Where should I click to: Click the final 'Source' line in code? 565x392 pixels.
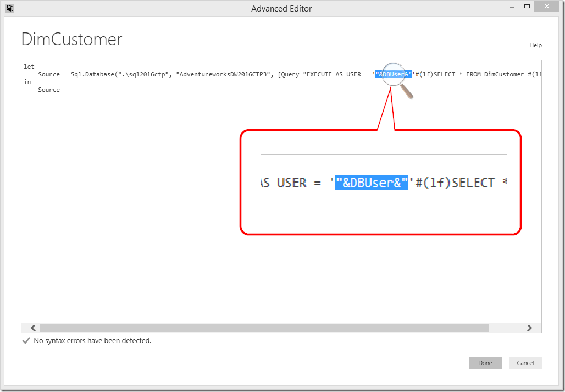(x=49, y=90)
